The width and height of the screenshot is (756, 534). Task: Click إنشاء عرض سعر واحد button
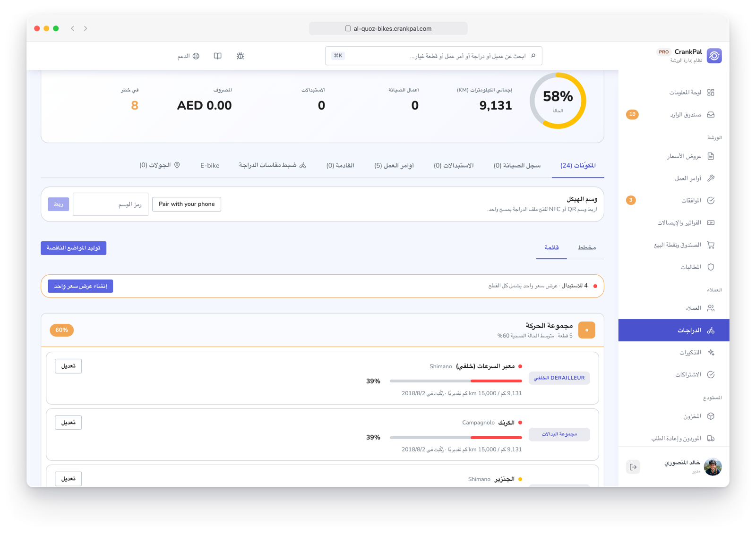pos(80,286)
